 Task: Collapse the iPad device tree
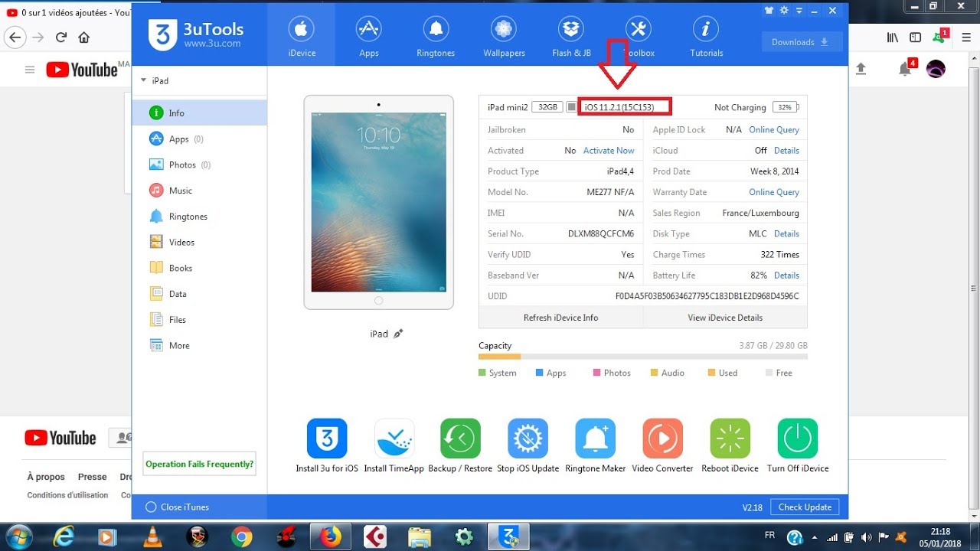143,80
